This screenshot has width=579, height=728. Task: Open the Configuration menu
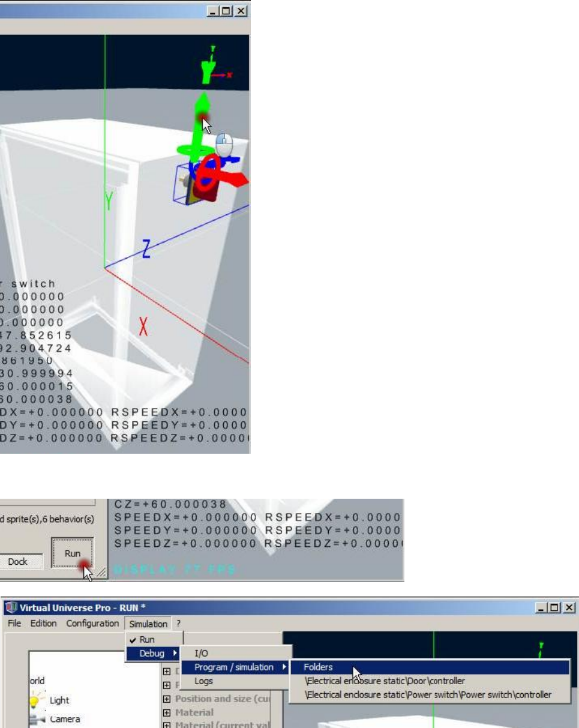92,623
